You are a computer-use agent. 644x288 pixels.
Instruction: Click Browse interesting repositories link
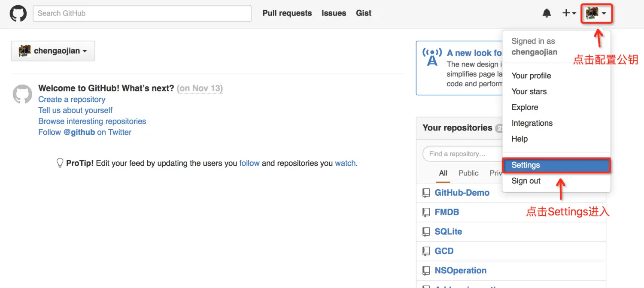click(x=92, y=121)
